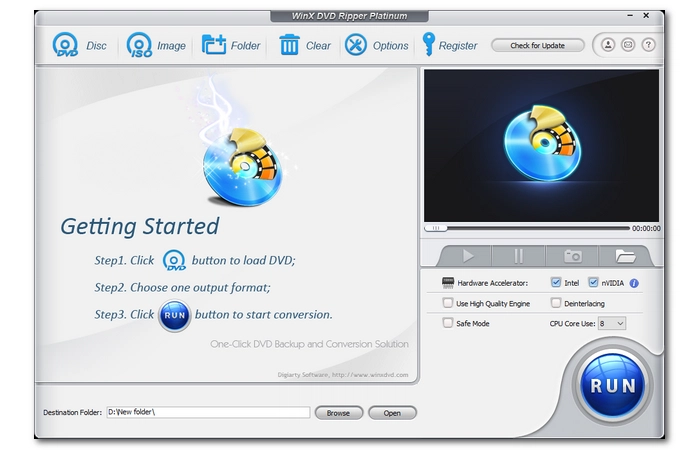
Task: Click the Destination Folder path field
Action: click(208, 412)
